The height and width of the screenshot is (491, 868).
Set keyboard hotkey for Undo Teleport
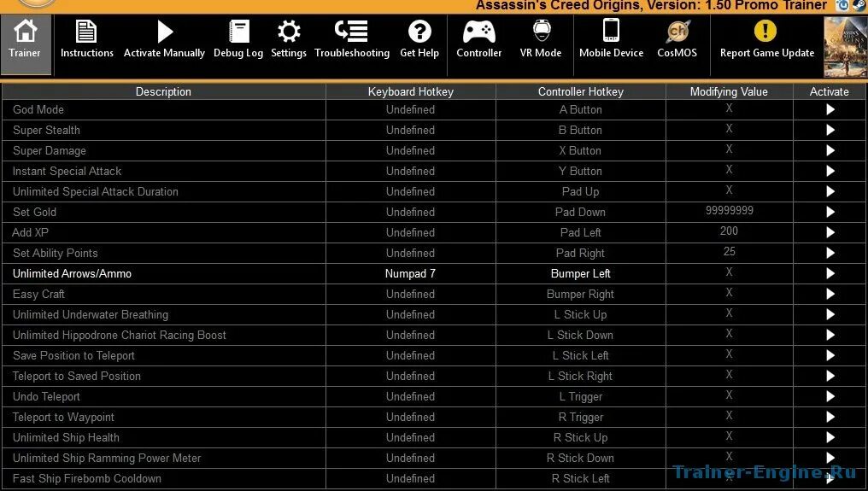coord(410,396)
